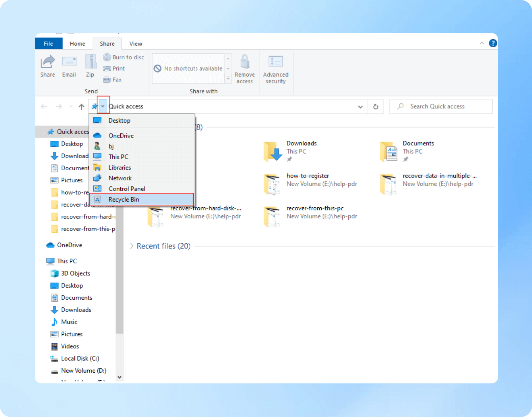Viewport: 532px width, 417px height.
Task: Unpin Downloads using its pushpin
Action: (289, 159)
